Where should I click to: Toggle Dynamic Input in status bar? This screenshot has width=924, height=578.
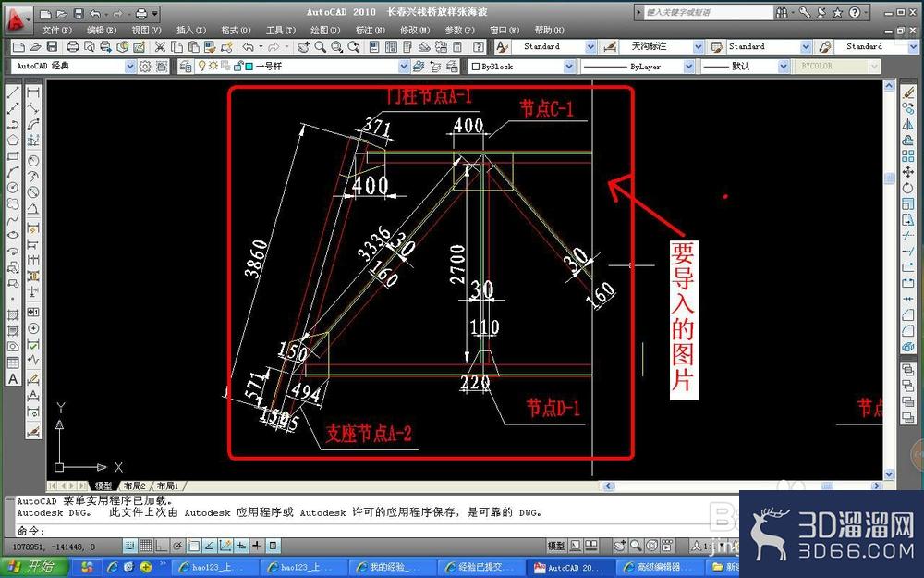[241, 546]
